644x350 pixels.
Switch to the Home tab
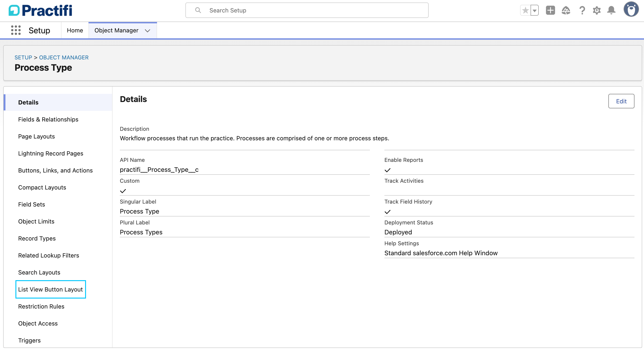(x=75, y=30)
